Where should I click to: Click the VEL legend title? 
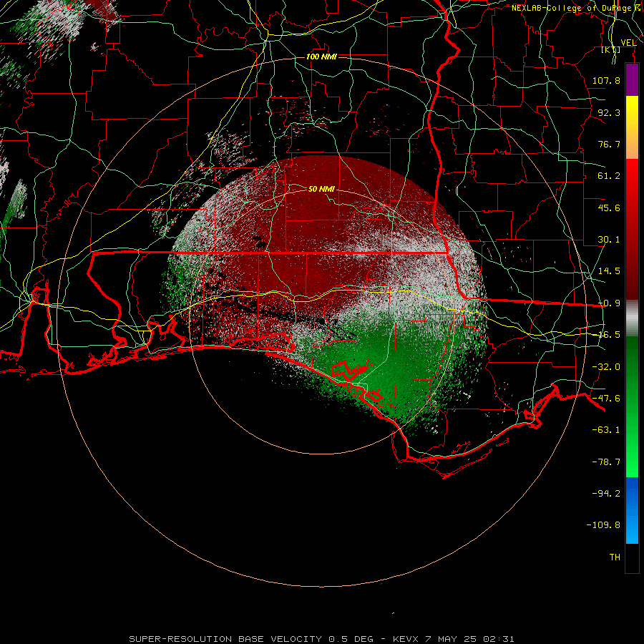point(628,42)
